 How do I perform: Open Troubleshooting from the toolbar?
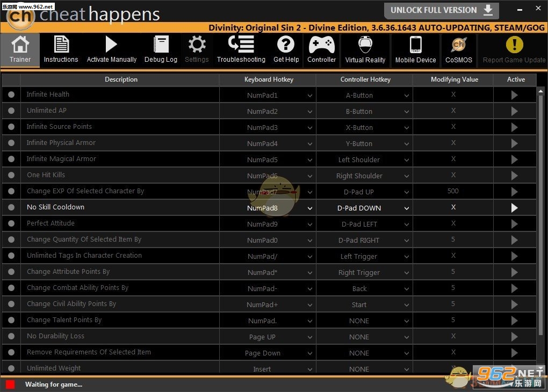[241, 49]
